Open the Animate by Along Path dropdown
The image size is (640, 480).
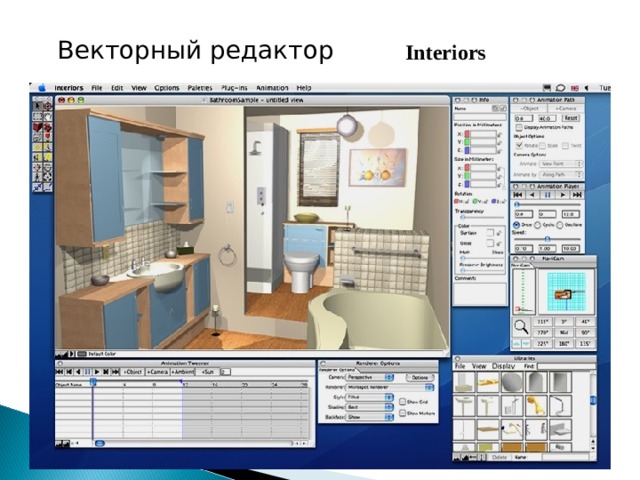point(561,175)
